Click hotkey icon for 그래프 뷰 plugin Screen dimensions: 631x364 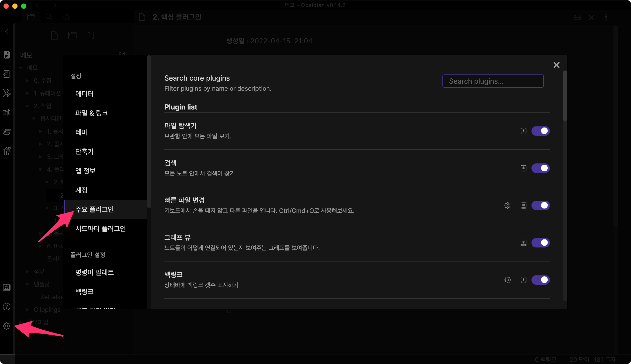point(523,242)
